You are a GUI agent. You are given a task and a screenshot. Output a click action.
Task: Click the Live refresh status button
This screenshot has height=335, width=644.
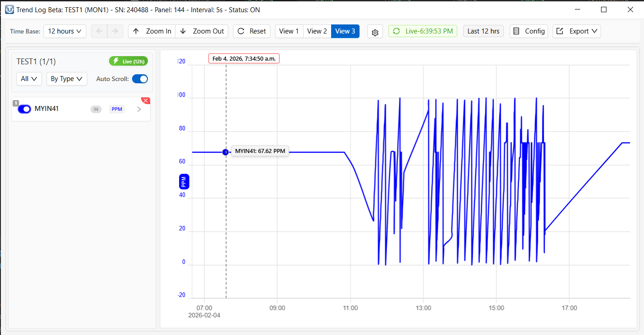(422, 31)
